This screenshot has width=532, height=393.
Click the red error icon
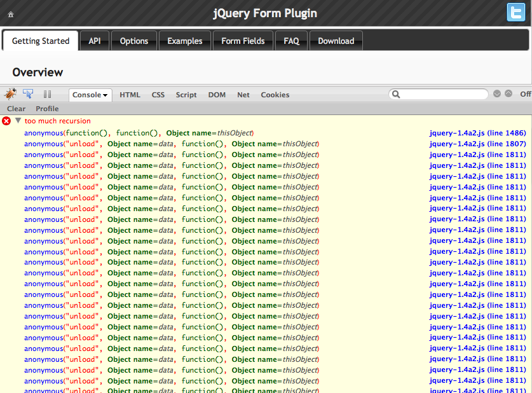pos(6,121)
